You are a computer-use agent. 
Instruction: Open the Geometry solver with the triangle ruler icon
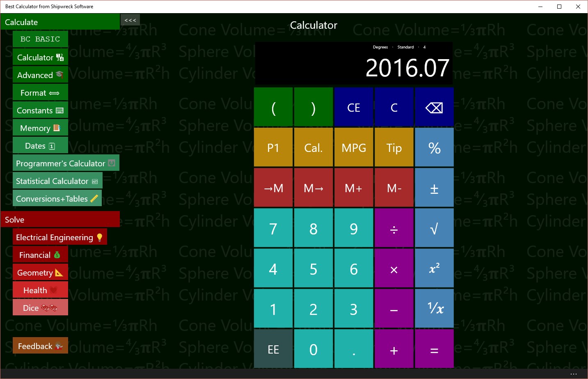[40, 272]
